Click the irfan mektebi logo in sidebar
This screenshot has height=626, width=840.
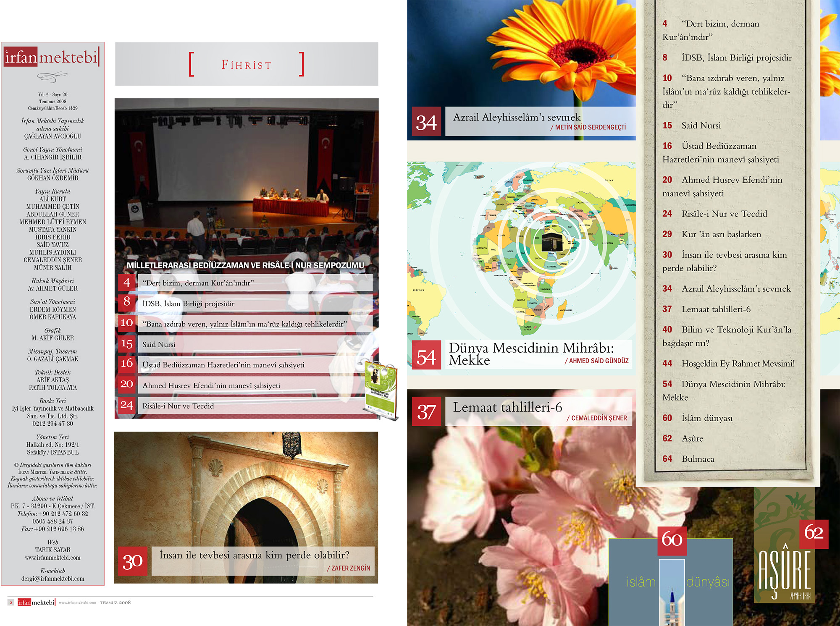pyautogui.click(x=52, y=57)
